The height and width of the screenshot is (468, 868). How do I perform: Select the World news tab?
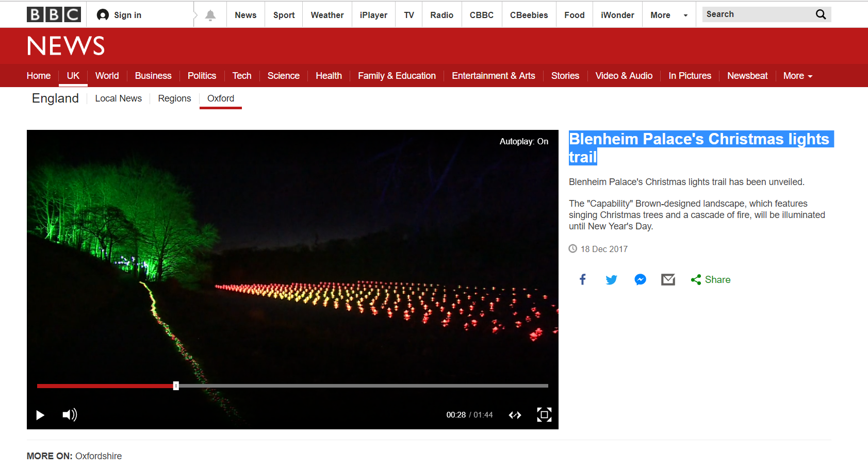point(107,76)
